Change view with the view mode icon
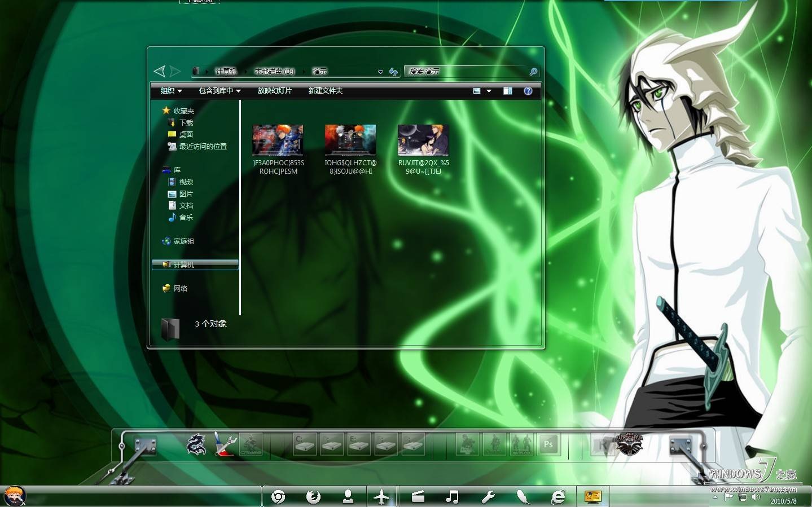 click(x=477, y=91)
